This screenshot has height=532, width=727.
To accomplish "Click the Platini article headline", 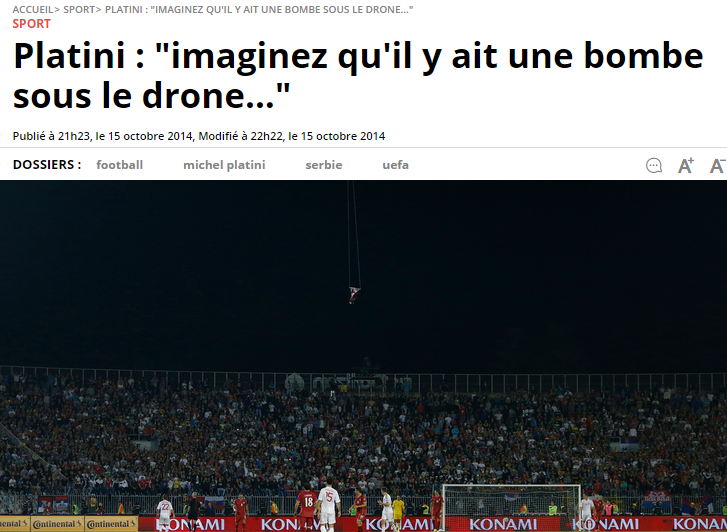I will [358, 75].
